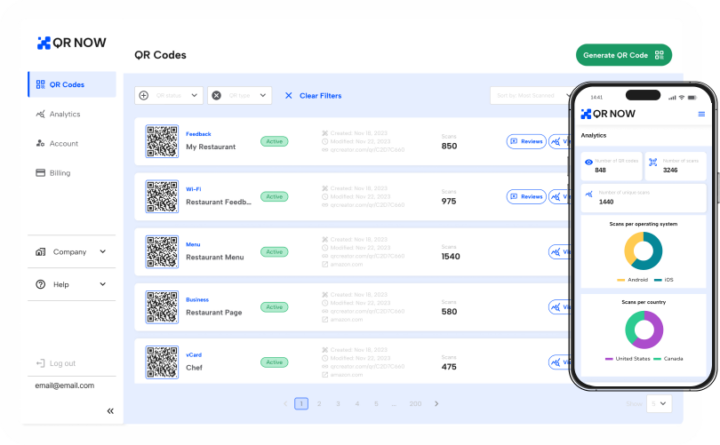
Task: Click eye icon in Number of QR codes card
Action: click(589, 162)
